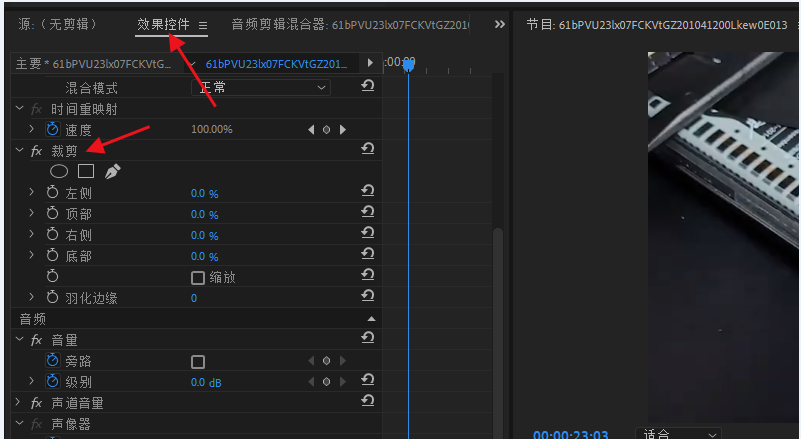Expand the 底部 property
This screenshot has width=801, height=439.
click(x=32, y=255)
